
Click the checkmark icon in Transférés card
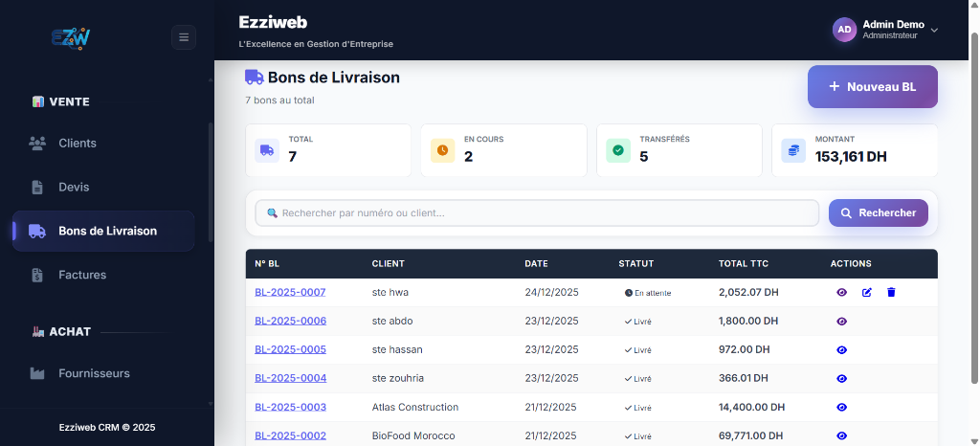pyautogui.click(x=618, y=150)
